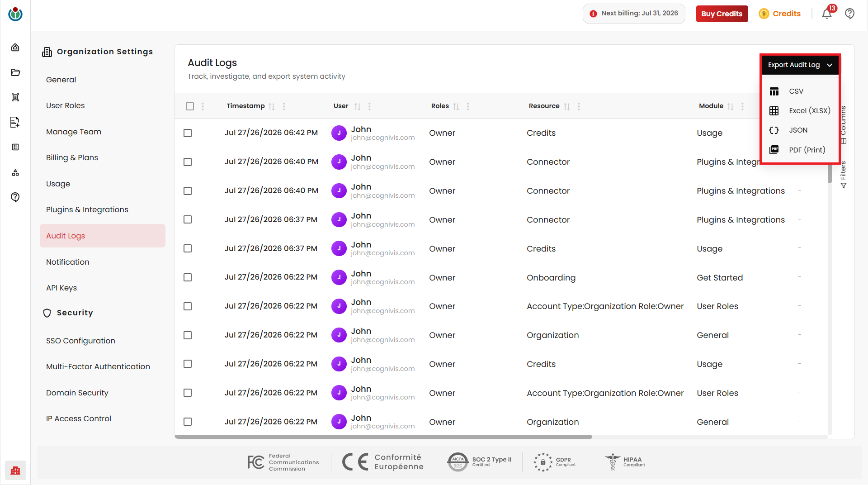
Task: Click the horizontal table scrollbar
Action: pos(383,437)
